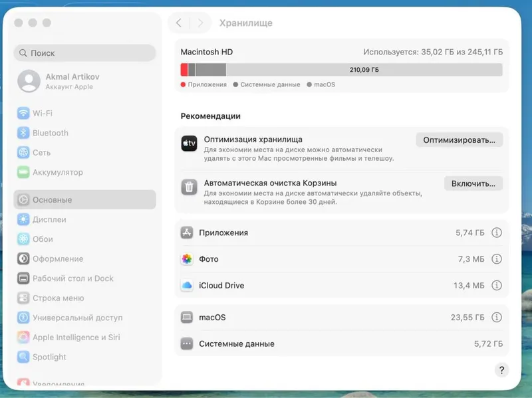Click the Включить… button for Trash
This screenshot has width=532, height=398.
click(473, 183)
